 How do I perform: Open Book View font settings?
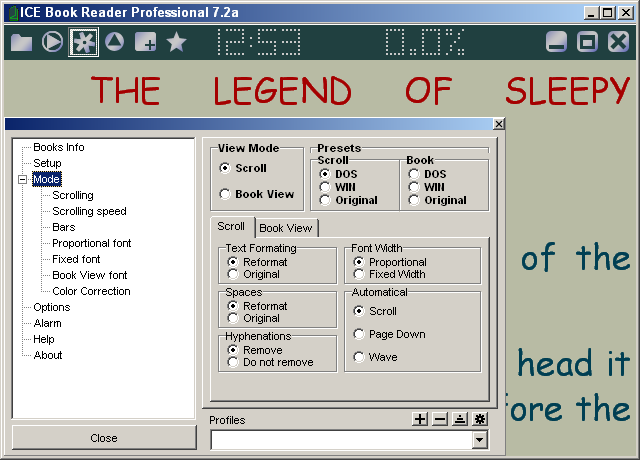click(90, 275)
